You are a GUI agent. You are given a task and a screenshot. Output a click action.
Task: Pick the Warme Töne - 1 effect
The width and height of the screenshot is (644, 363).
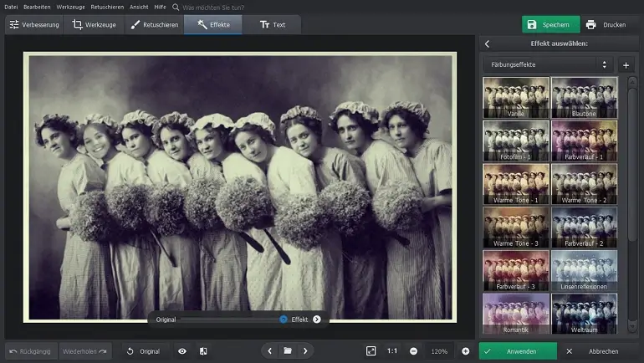pyautogui.click(x=516, y=184)
